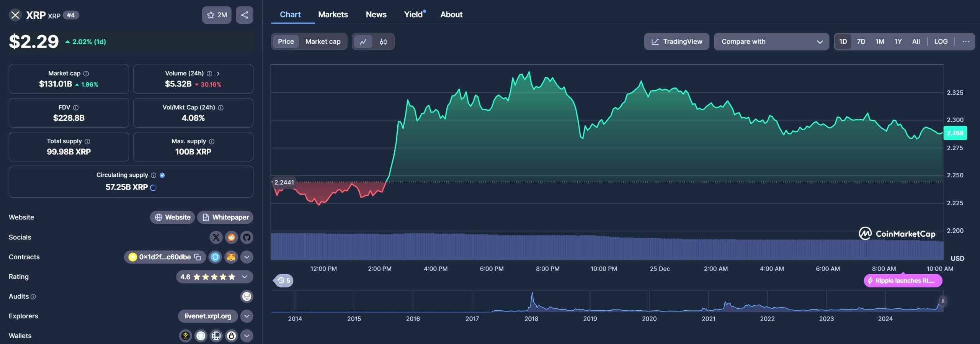Expand the Wallets list chevron
The width and height of the screenshot is (980, 344).
[247, 336]
